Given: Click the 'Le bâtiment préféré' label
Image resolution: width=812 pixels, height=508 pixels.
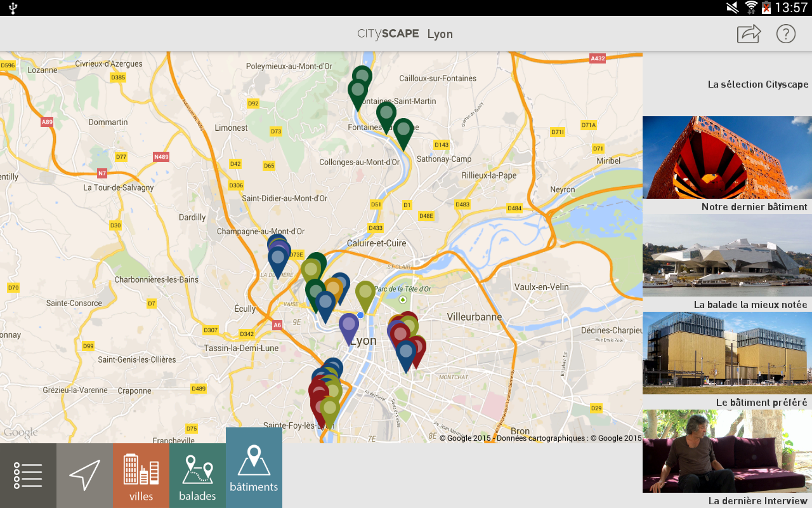Looking at the screenshot, I should pos(761,403).
